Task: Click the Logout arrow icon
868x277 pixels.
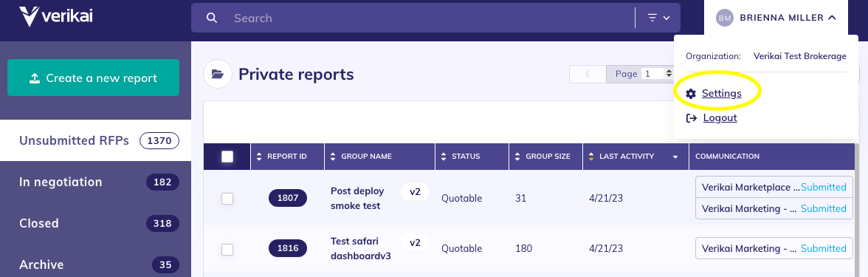Action: 691,118
